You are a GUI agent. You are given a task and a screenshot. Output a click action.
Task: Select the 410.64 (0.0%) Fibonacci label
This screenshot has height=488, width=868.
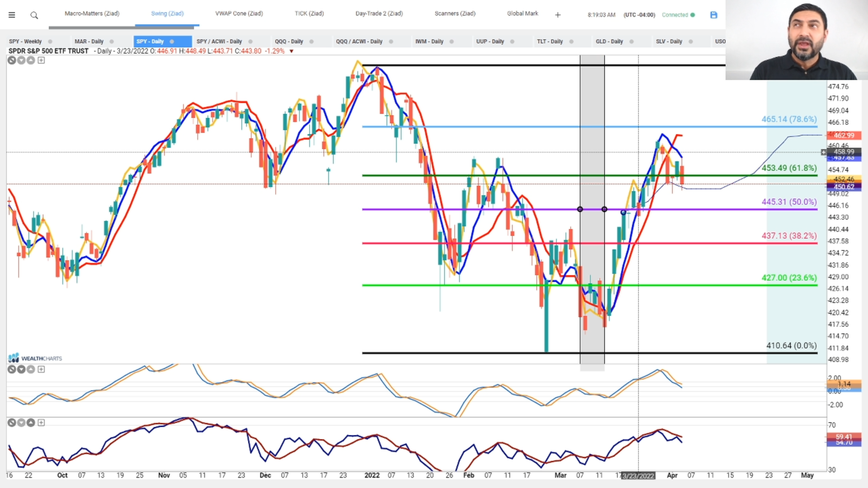791,346
